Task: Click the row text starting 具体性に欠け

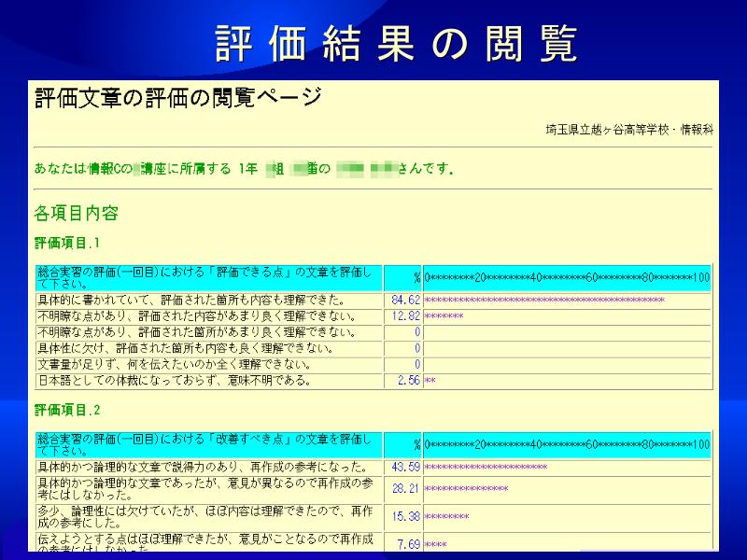Action: pos(182,348)
